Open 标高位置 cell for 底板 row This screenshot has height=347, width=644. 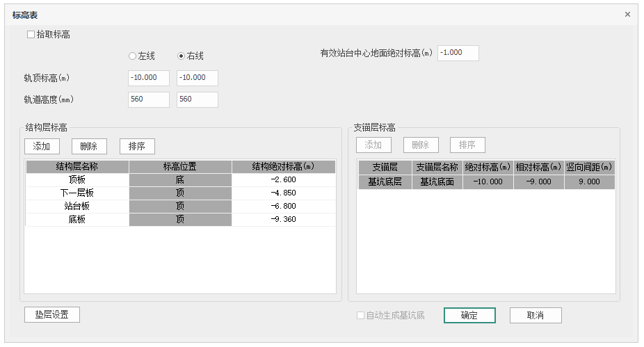pos(180,220)
